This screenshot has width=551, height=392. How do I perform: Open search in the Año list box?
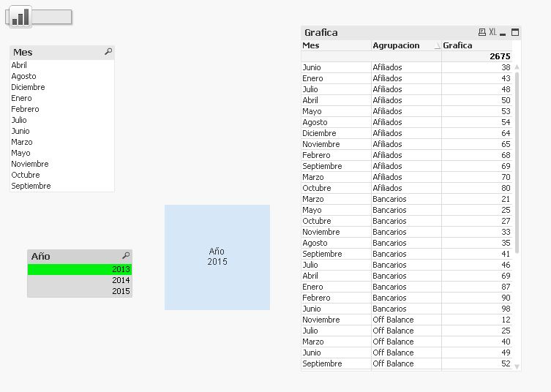126,256
